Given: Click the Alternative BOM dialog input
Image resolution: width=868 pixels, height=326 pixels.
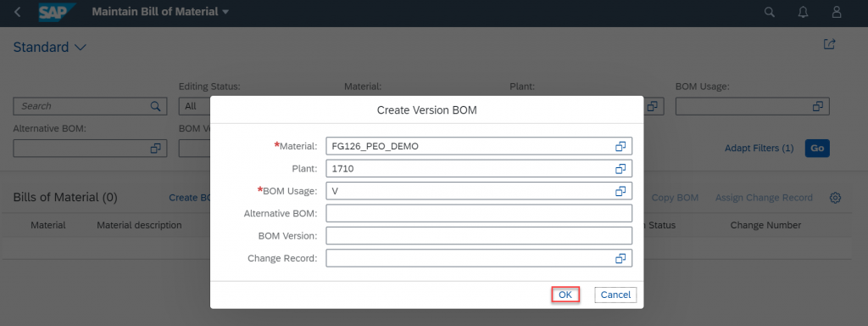Looking at the screenshot, I should 479,213.
